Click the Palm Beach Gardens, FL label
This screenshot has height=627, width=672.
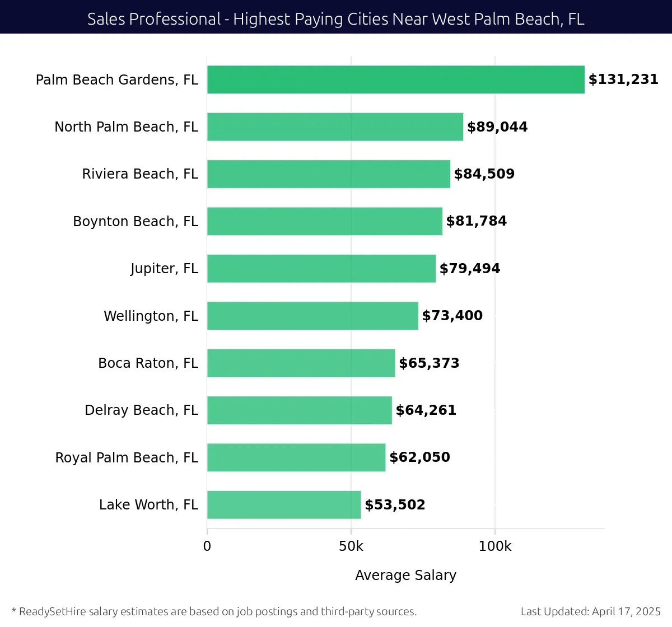click(x=117, y=80)
